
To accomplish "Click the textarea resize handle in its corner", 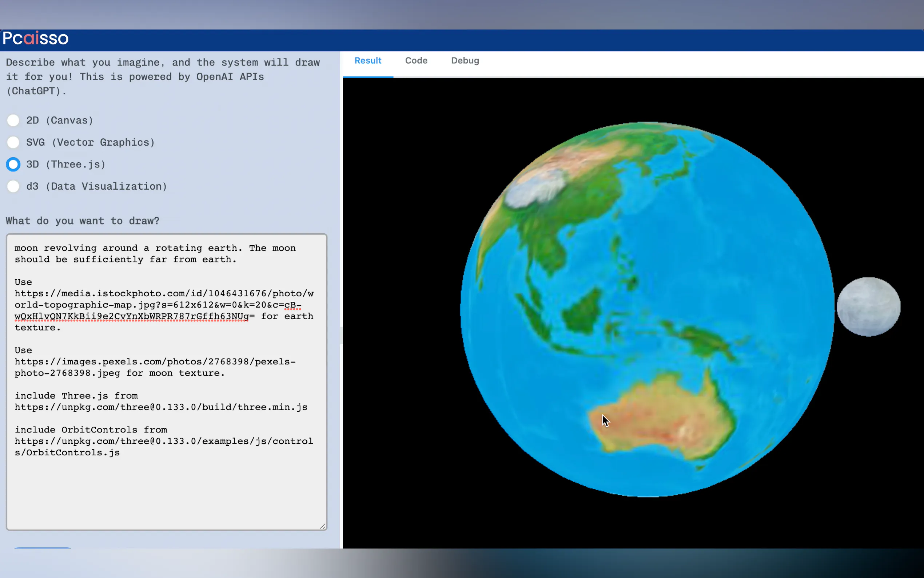I will click(x=323, y=526).
